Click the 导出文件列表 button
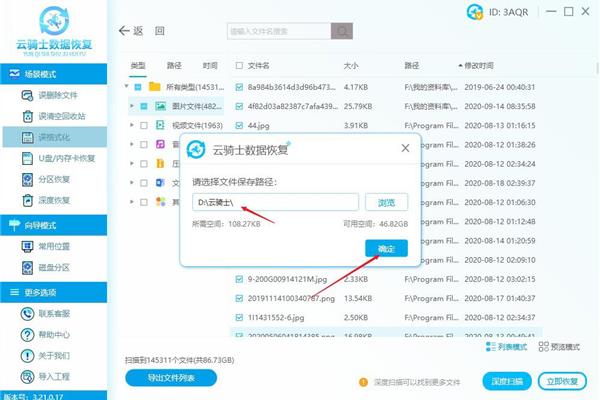The width and height of the screenshot is (600, 400). 171,378
